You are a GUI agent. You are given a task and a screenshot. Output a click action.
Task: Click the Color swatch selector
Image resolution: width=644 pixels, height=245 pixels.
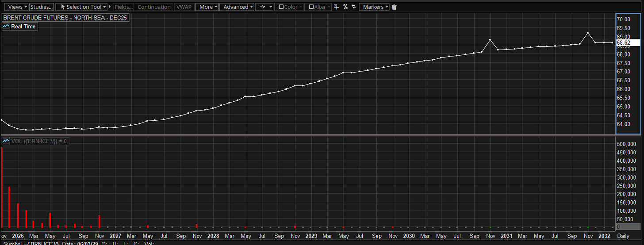289,7
